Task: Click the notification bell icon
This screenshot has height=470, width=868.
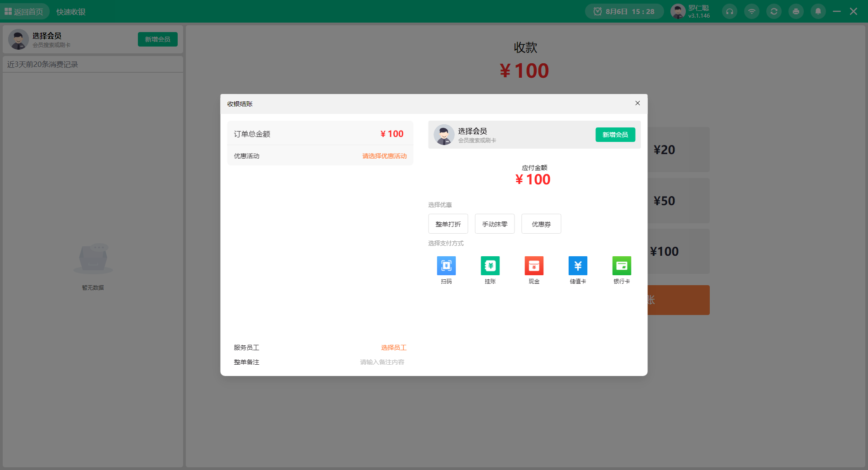Action: click(x=818, y=11)
